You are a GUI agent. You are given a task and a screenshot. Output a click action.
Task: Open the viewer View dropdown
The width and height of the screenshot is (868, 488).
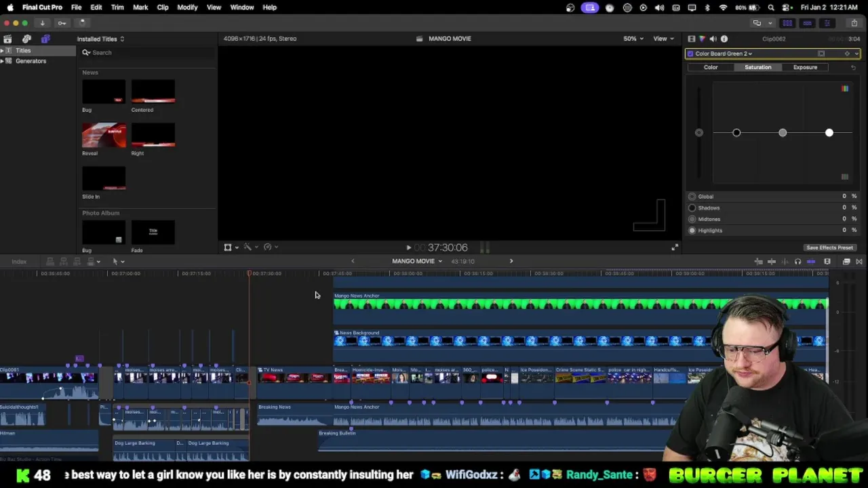tap(662, 39)
